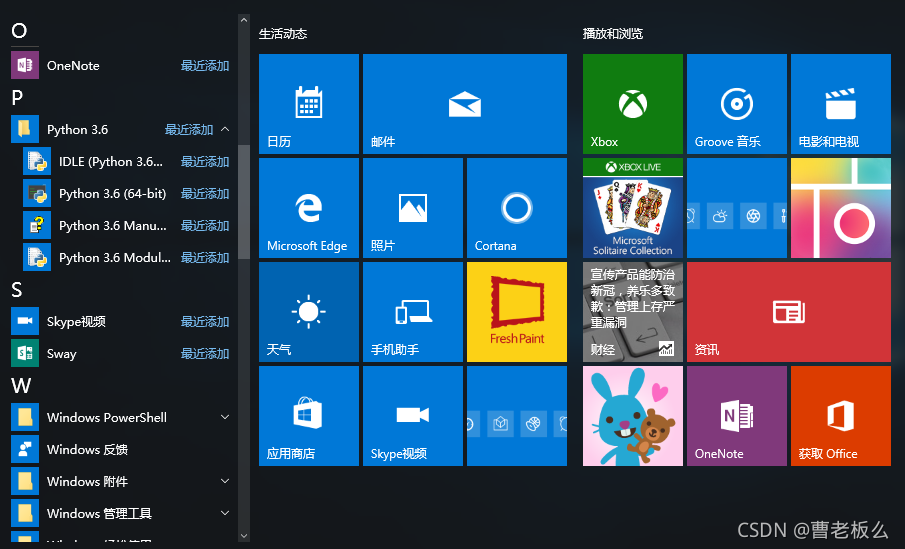905x549 pixels.
Task: Open the Skype视频 tile
Action: pyautogui.click(x=413, y=416)
